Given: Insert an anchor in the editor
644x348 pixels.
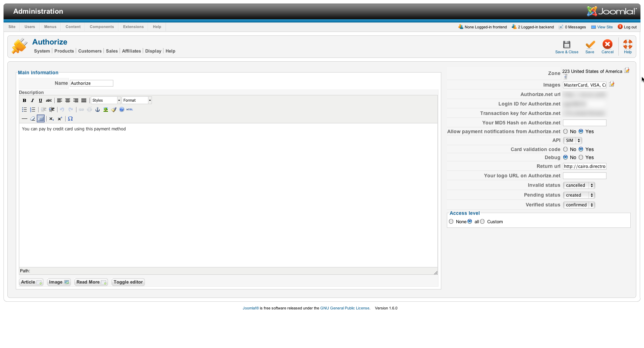Looking at the screenshot, I should (98, 110).
